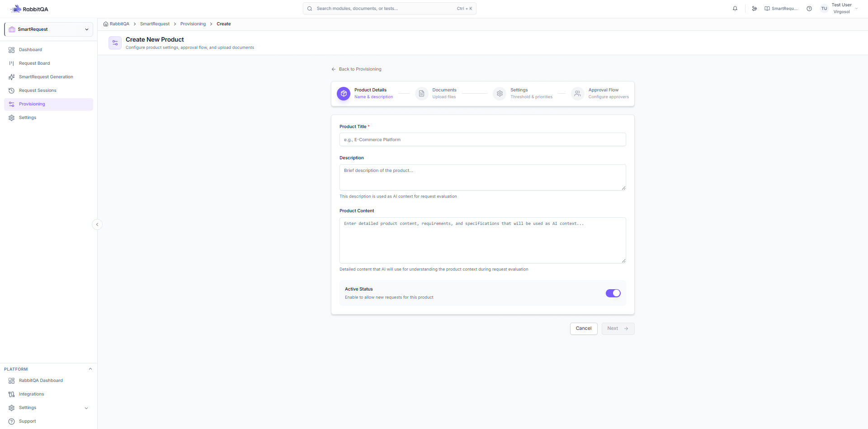Focus the Product Title input field
This screenshot has width=868, height=429.
tap(483, 139)
